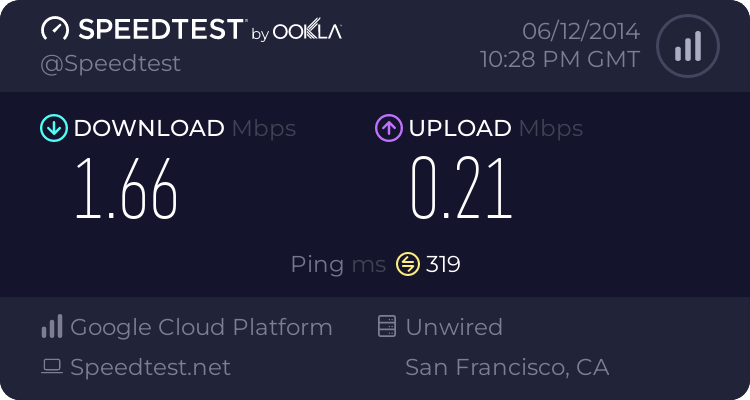Click the 10:28 PM GMT timestamp

pyautogui.click(x=560, y=60)
